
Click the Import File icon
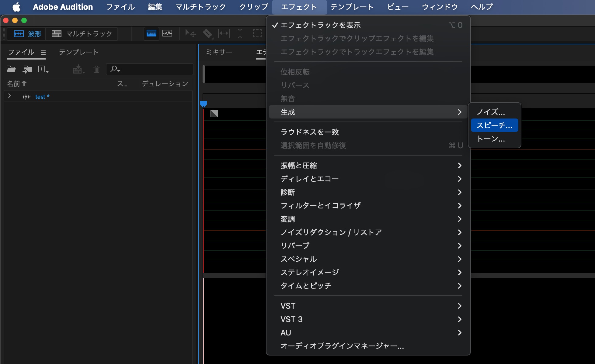click(27, 69)
